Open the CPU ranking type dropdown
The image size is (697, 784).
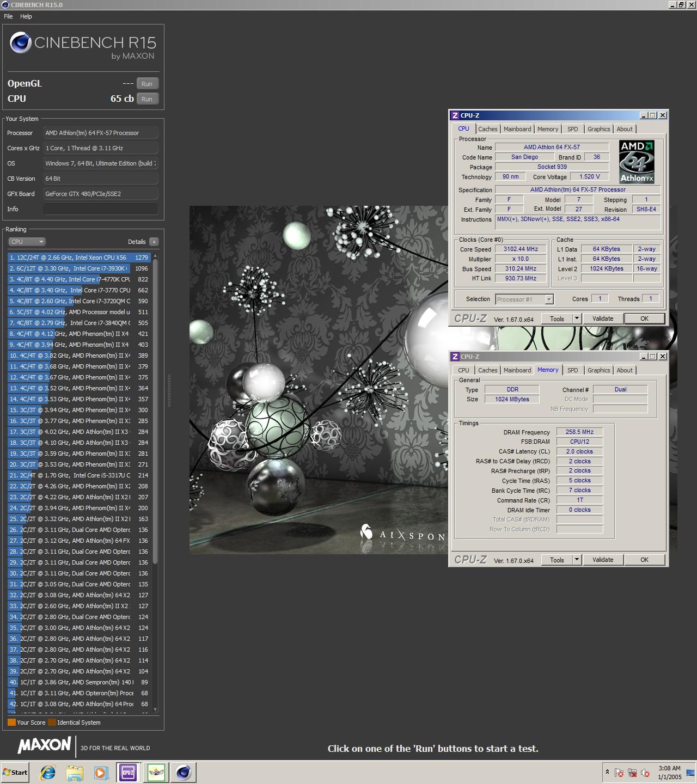26,242
